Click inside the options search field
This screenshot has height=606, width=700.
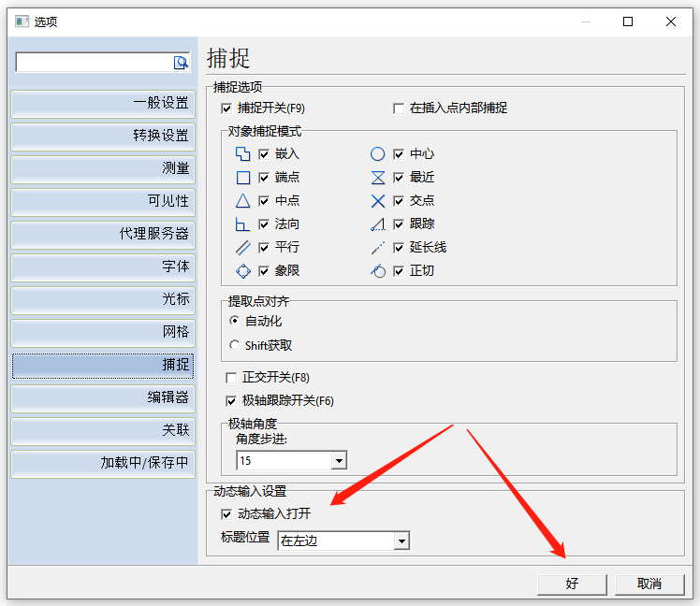94,63
